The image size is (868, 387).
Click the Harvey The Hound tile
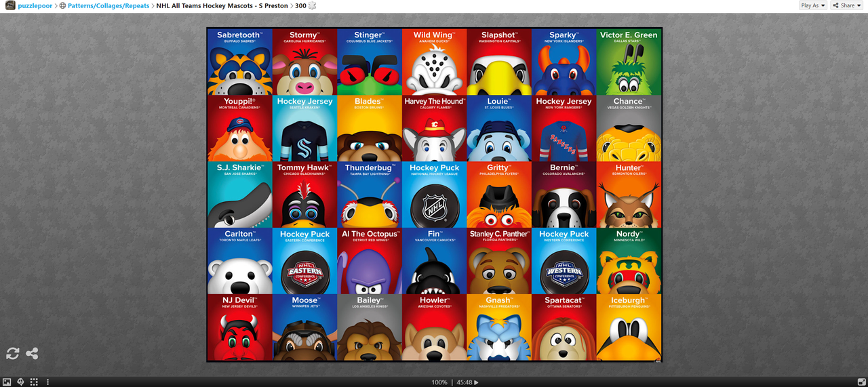point(434,128)
